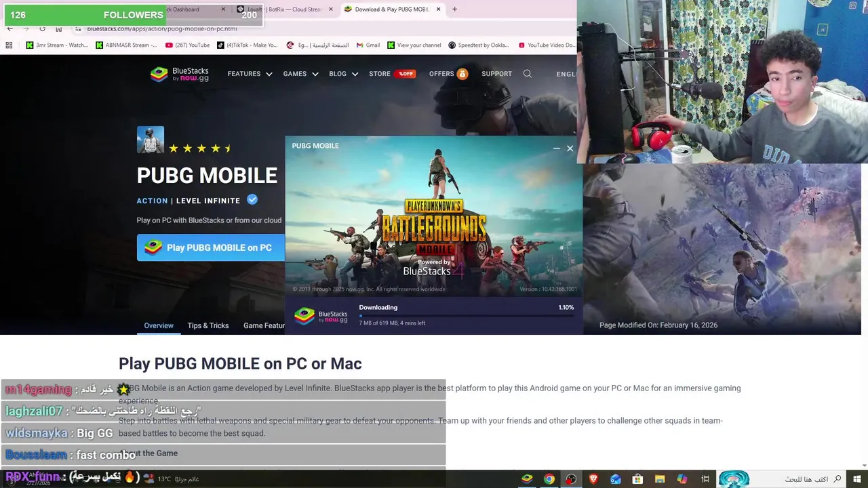Viewport: 868px width, 488px height.
Task: Expand the GAMES dropdown menu
Action: coord(300,74)
